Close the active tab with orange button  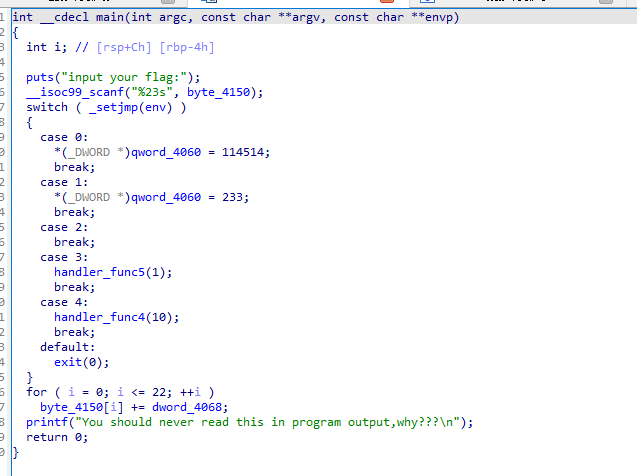click(384, 3)
